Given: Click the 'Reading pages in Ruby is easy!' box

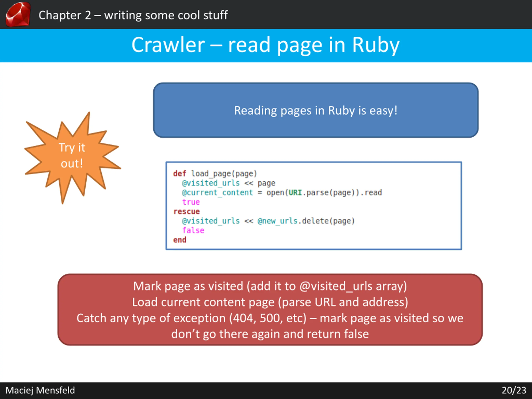Looking at the screenshot, I should pyautogui.click(x=315, y=110).
